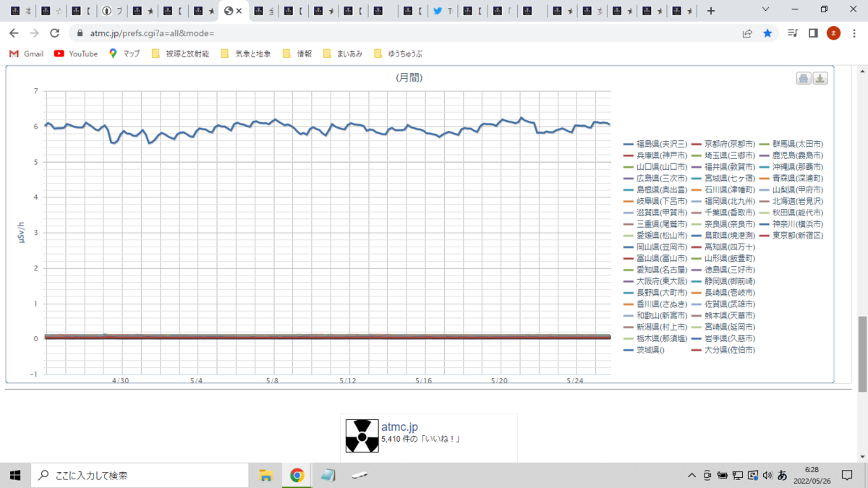Toggle 京都府(京都市) series in legend

tap(723, 145)
